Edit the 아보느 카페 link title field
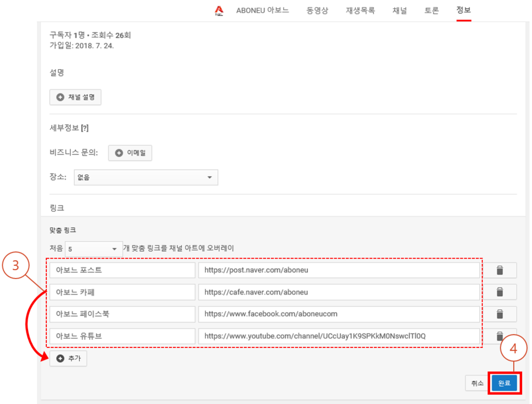Screen dimensions: 532x404 [122, 292]
